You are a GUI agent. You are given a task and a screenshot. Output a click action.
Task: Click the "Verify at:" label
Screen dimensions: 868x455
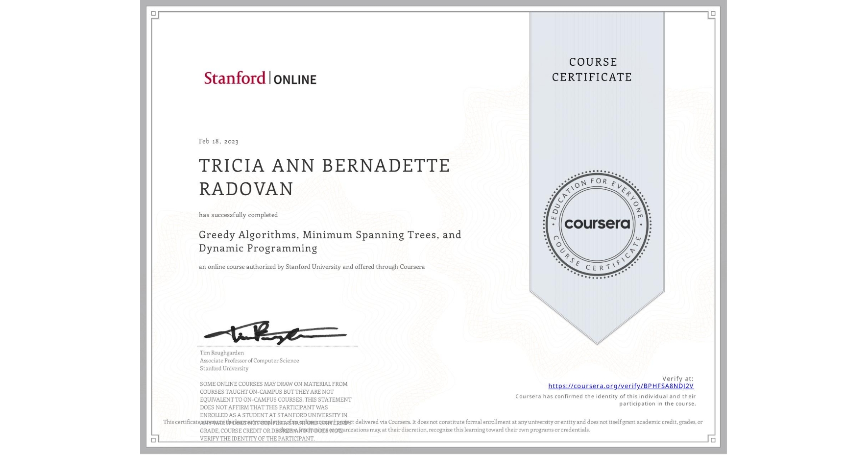(678, 379)
